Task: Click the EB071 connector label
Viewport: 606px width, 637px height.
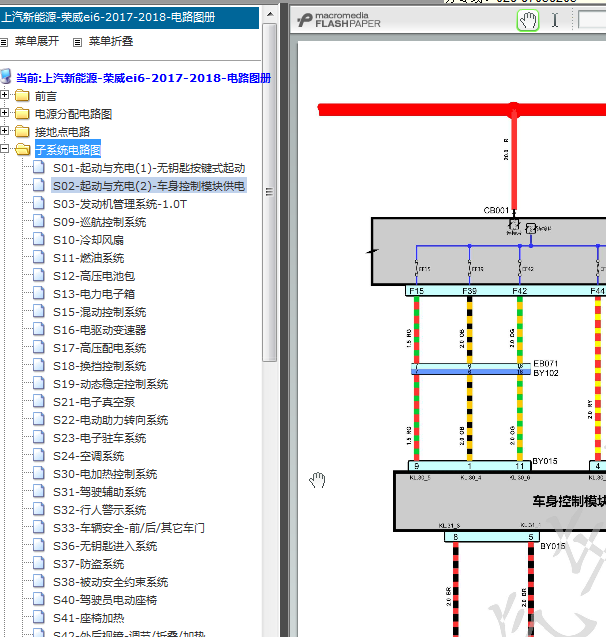Action: (x=545, y=363)
